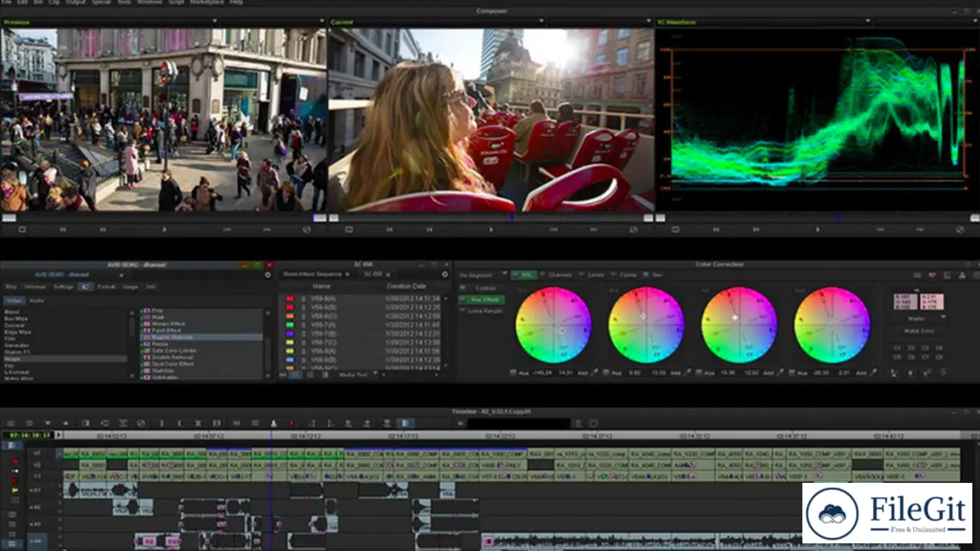
Task: Rewind in the Current monitor
Action: click(390, 229)
